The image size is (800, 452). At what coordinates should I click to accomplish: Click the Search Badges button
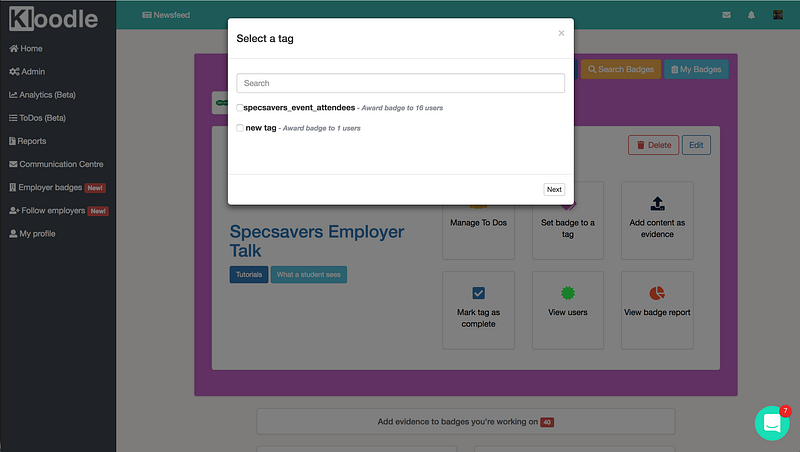(x=621, y=69)
